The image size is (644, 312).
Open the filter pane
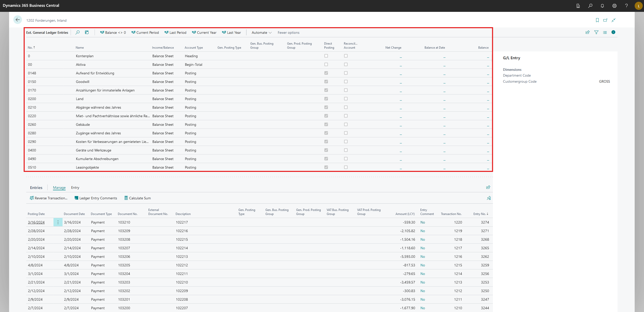coord(596,32)
